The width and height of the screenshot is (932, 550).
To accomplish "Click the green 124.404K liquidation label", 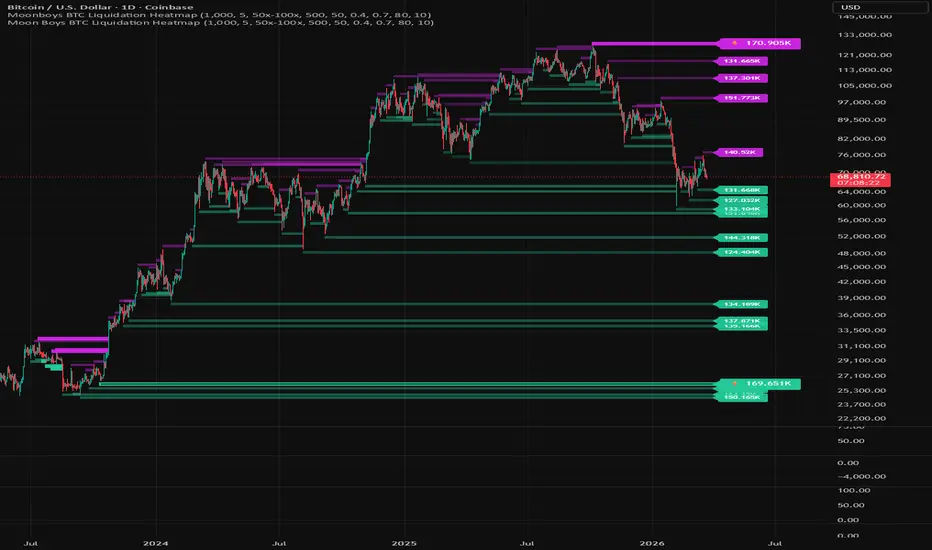I will coord(742,253).
